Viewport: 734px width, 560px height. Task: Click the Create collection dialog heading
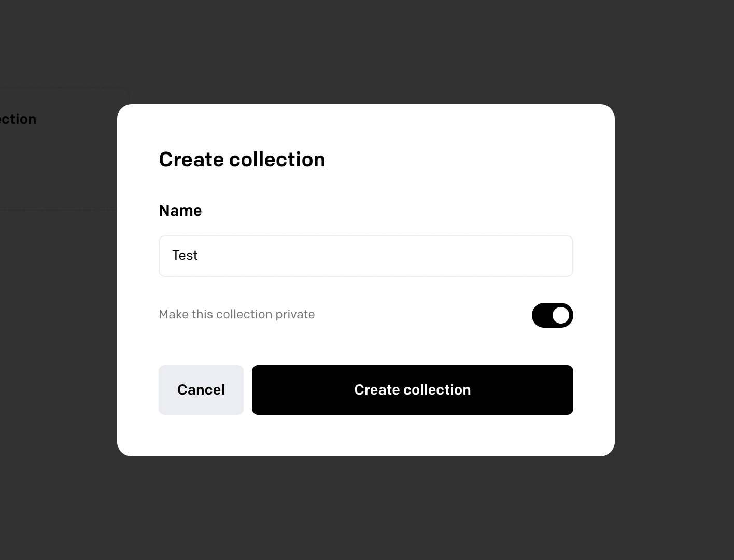pos(242,159)
